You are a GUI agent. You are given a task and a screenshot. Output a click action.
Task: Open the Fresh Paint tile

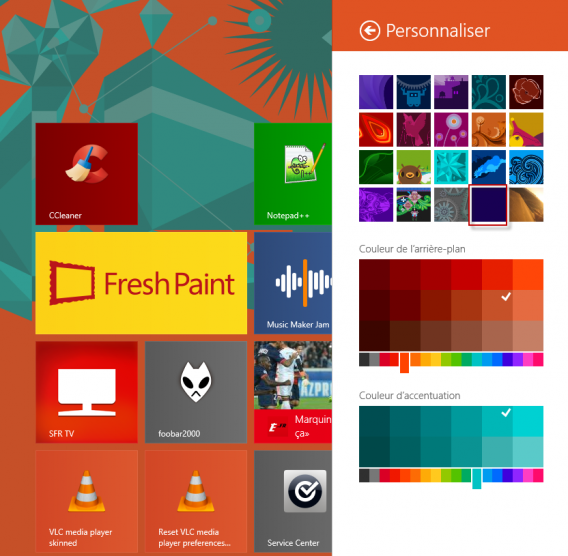141,283
